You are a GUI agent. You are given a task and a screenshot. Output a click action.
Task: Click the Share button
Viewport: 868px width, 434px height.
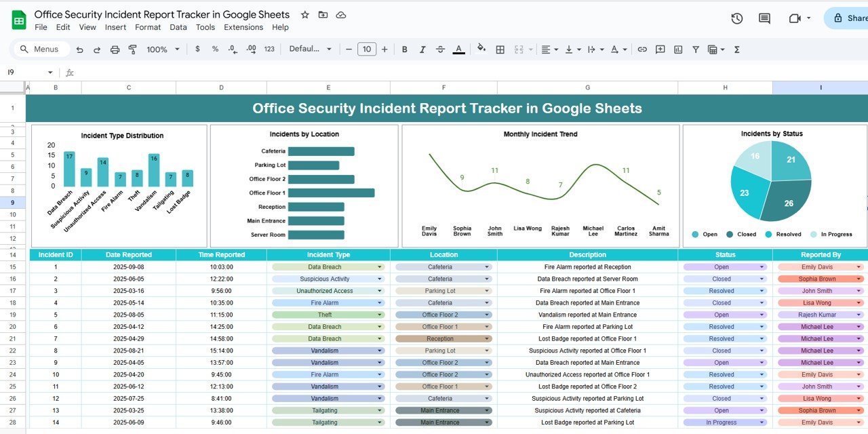tap(848, 18)
